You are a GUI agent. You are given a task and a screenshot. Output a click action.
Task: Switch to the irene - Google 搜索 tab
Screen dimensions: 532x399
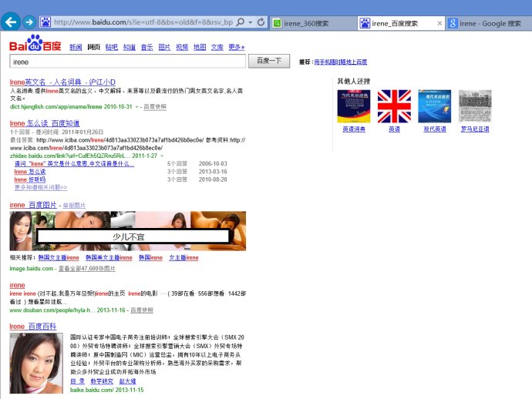(x=489, y=23)
